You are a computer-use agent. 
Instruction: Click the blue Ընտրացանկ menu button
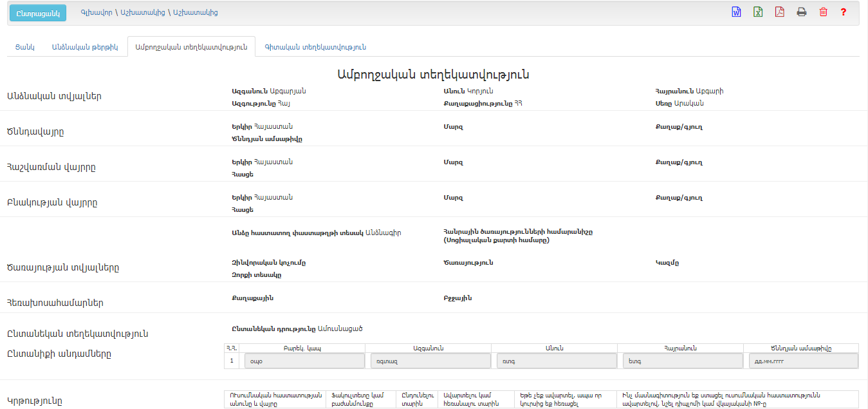click(38, 13)
